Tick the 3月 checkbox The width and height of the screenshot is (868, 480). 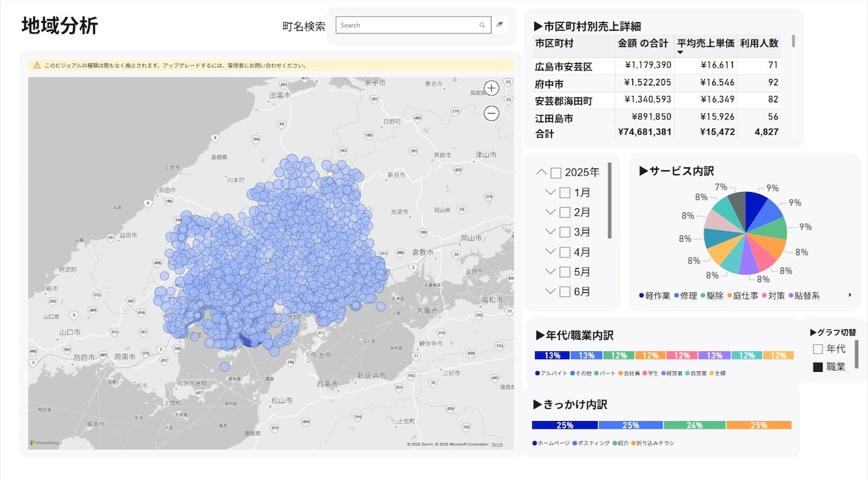pos(565,232)
